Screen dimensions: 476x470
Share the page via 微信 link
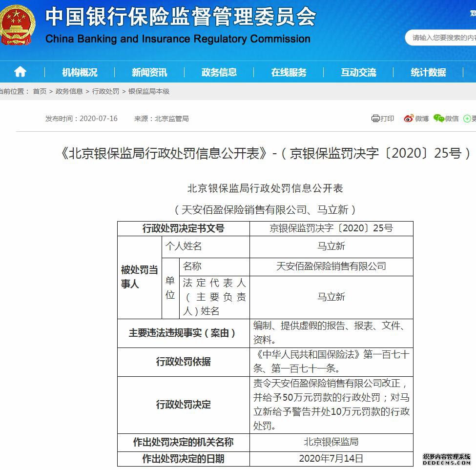[x=452, y=118]
